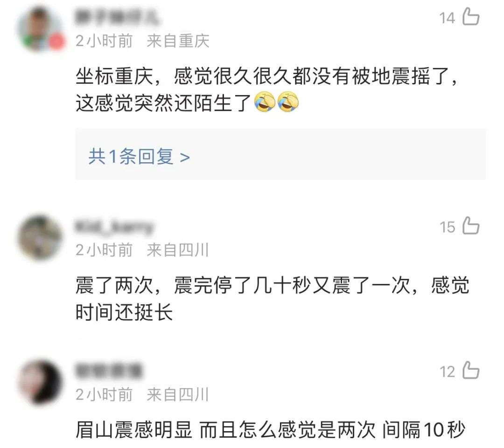Click blurred username above 震了两次 comment
504x448 pixels.
pos(114,227)
